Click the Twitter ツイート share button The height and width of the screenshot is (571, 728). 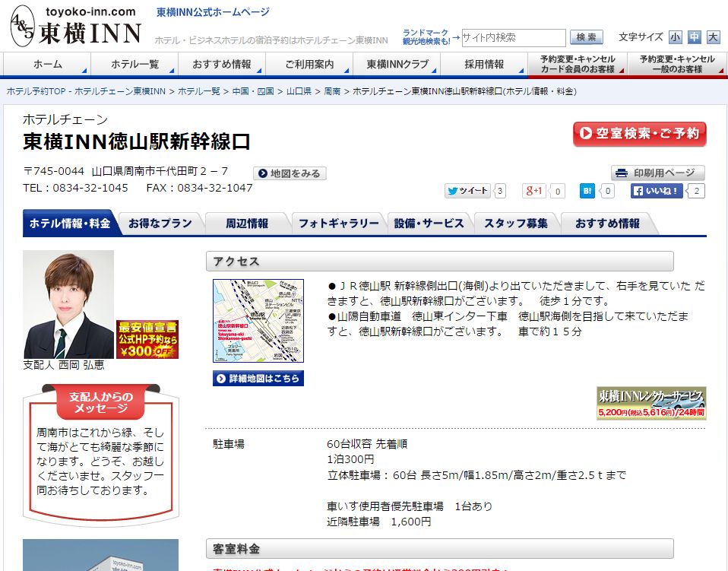click(x=467, y=191)
